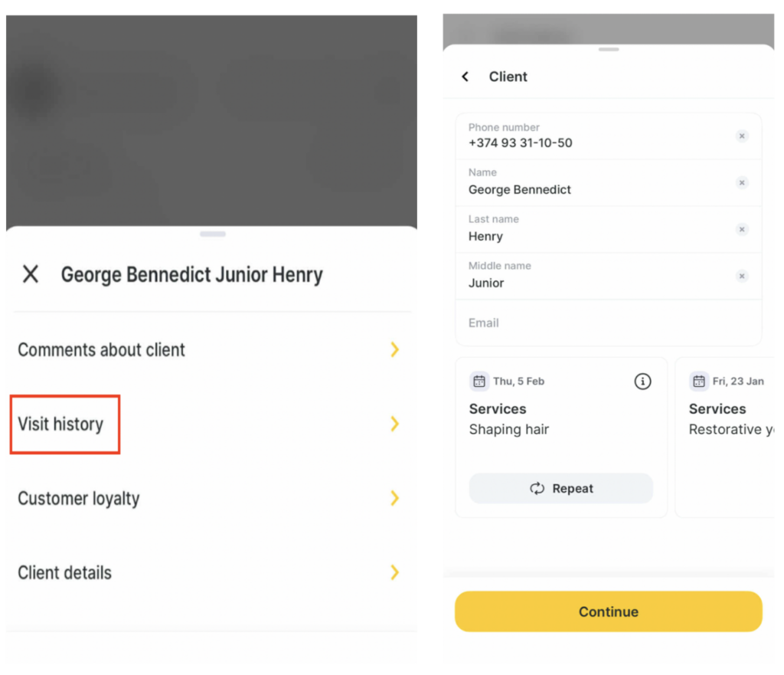This screenshot has height=675, width=784.
Task: Go back from the Client screen
Action: tap(465, 77)
